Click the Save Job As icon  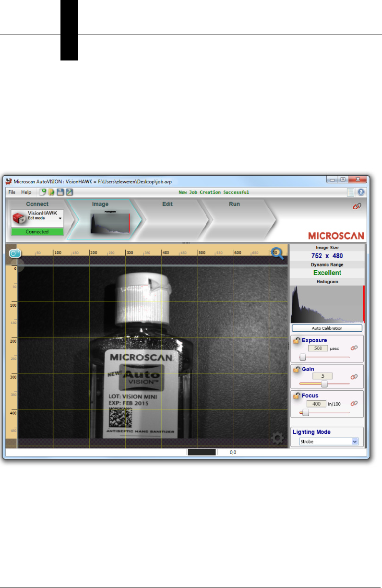click(x=70, y=192)
